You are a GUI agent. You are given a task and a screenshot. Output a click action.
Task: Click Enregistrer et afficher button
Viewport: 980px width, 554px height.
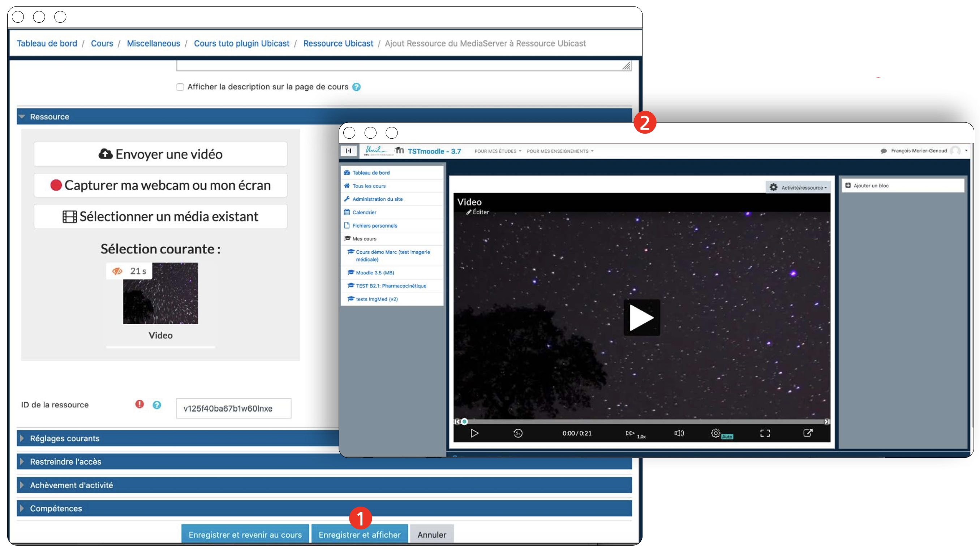click(x=359, y=534)
